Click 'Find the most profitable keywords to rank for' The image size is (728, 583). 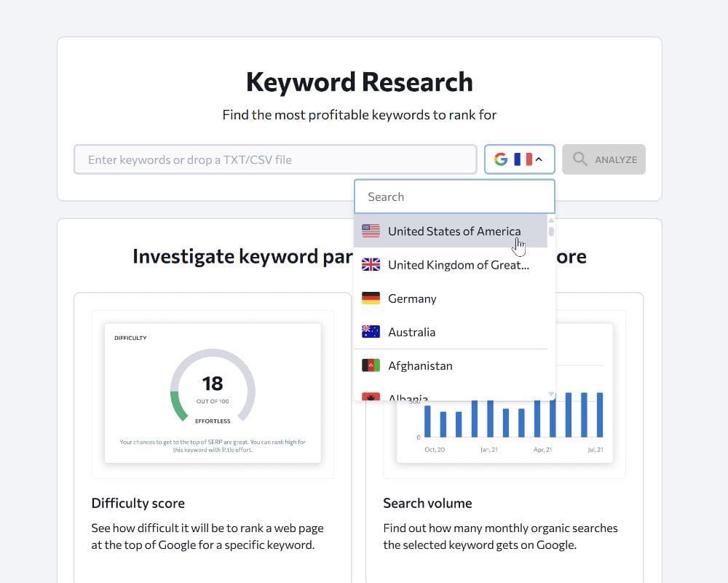[360, 115]
